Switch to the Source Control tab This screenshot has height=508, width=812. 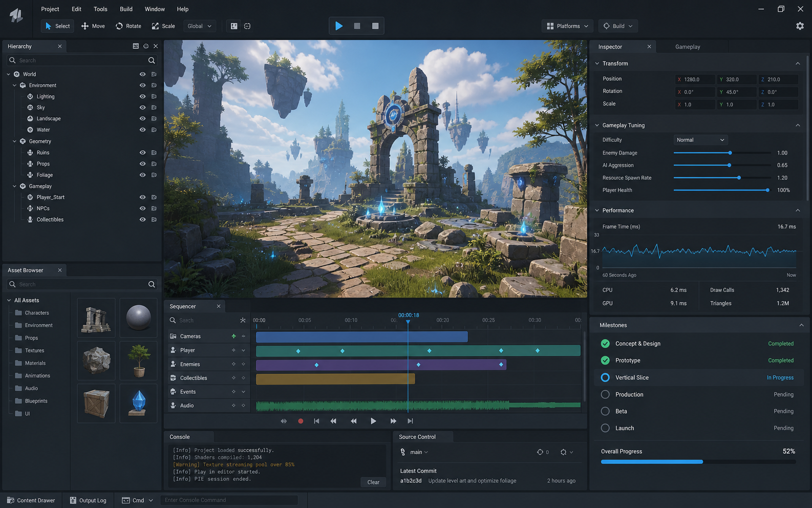[417, 437]
